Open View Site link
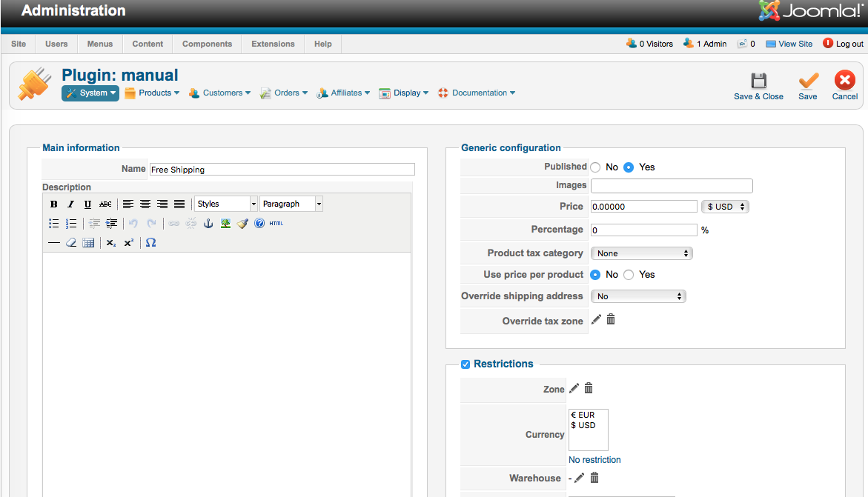This screenshot has width=868, height=497. (x=789, y=44)
